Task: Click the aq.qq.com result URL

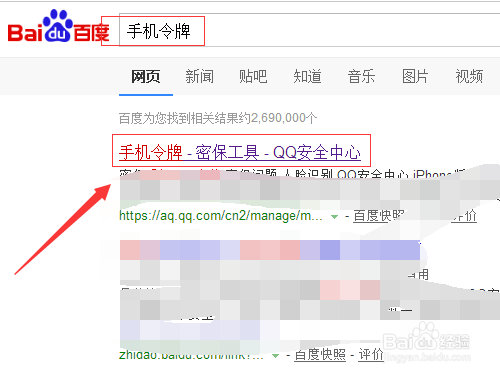Action: point(221,216)
